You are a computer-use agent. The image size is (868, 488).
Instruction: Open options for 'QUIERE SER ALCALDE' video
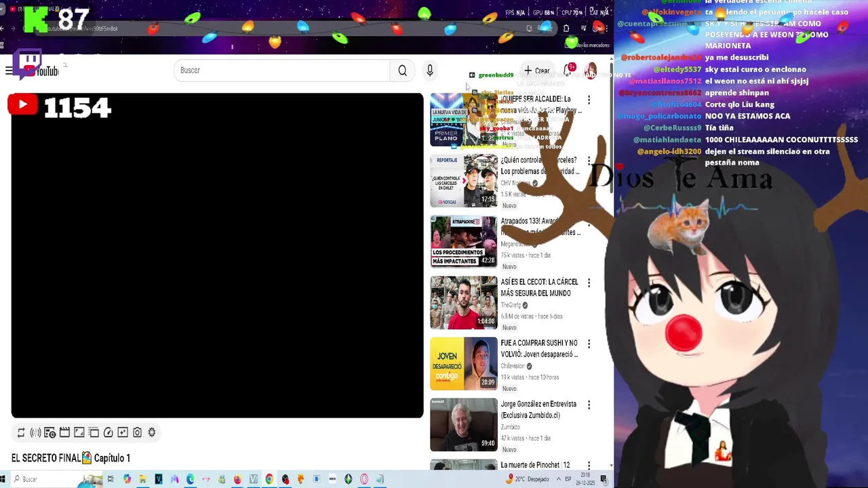(x=589, y=100)
